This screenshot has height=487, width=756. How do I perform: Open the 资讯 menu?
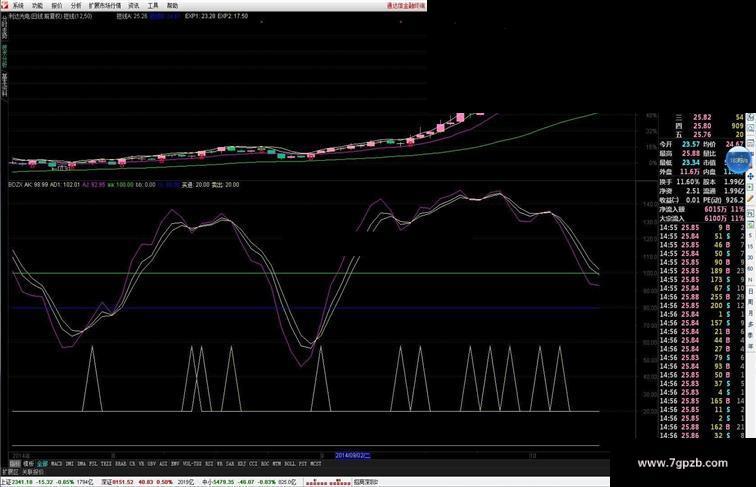134,6
